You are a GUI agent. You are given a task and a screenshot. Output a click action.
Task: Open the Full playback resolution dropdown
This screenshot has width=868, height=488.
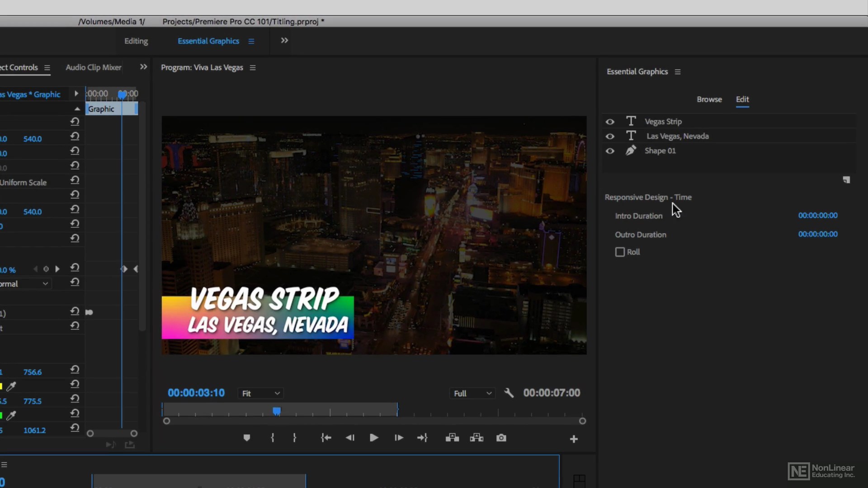tap(472, 394)
